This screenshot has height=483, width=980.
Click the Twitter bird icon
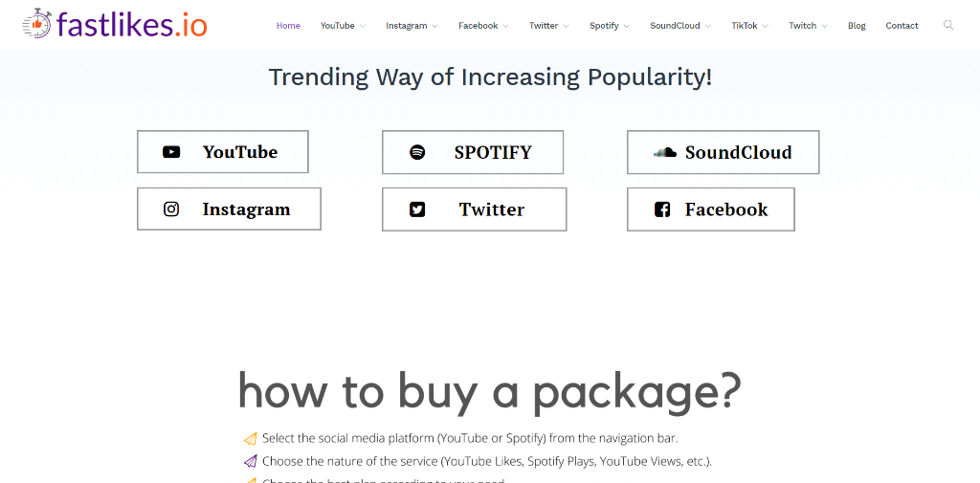point(417,209)
